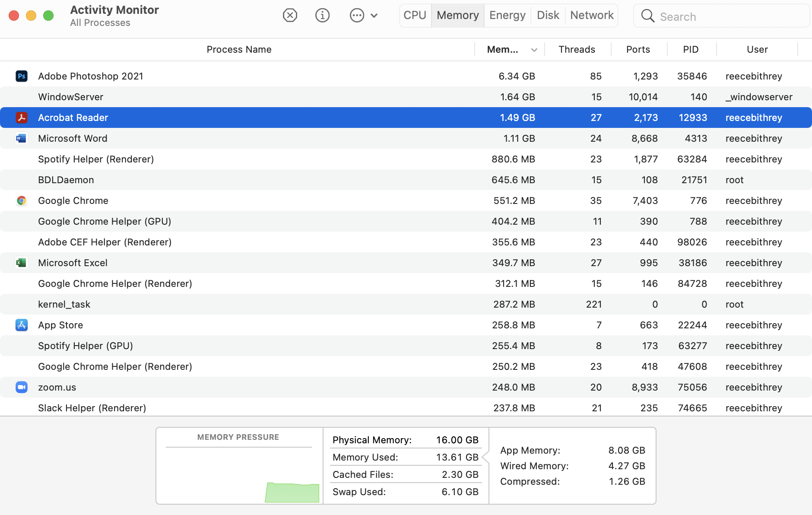The height and width of the screenshot is (515, 812).
Task: Click PID 12933 in Acrobat Reader row
Action: (x=693, y=118)
